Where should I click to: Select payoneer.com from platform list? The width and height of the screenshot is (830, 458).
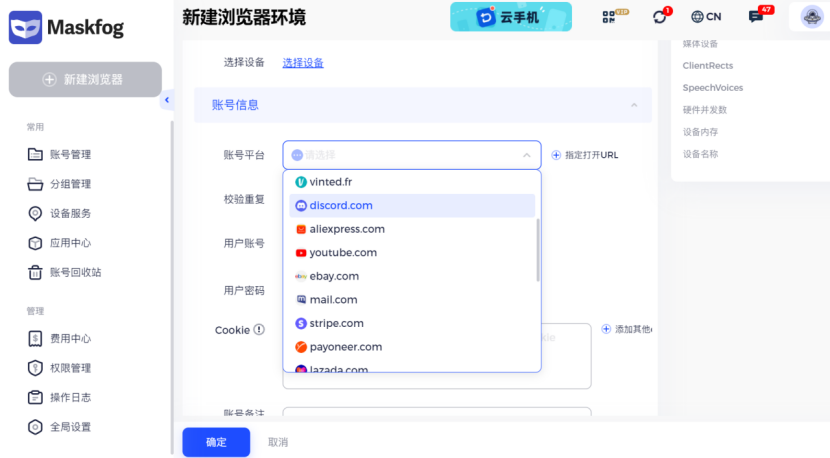[412, 347]
